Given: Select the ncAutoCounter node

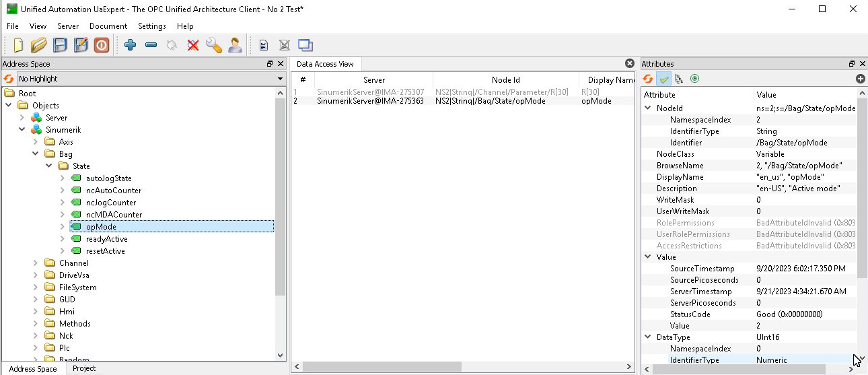Looking at the screenshot, I should pyautogui.click(x=113, y=191).
